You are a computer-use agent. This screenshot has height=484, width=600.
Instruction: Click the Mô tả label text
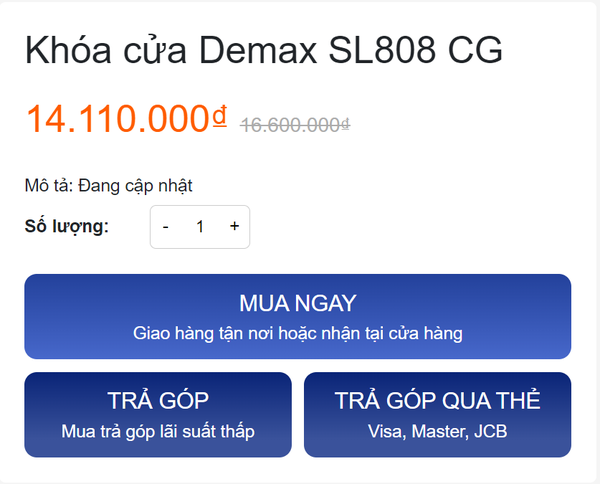click(x=46, y=185)
